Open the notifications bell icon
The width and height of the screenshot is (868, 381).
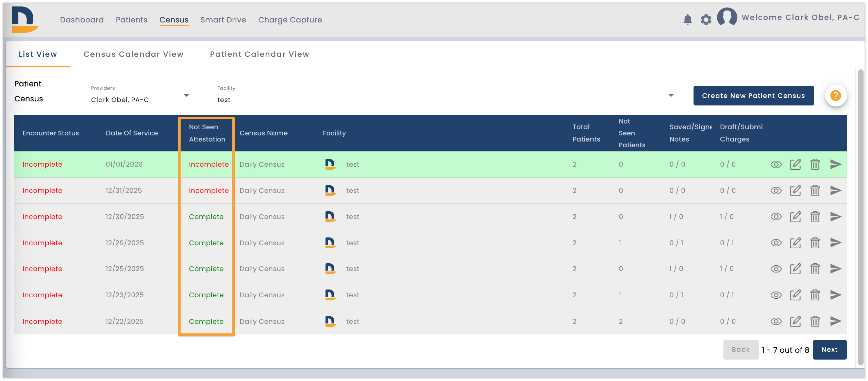[x=687, y=19]
